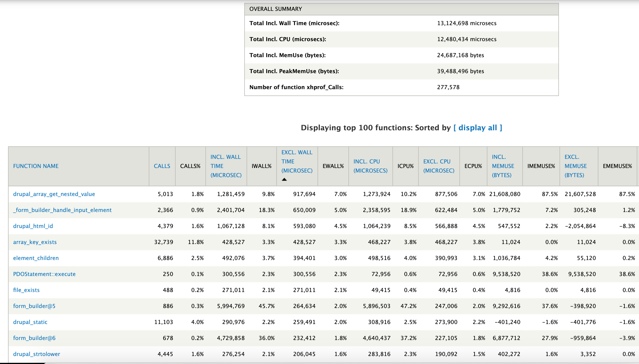The image size is (639, 364).
Task: Open PDOStatement::execute function details
Action: click(x=44, y=274)
